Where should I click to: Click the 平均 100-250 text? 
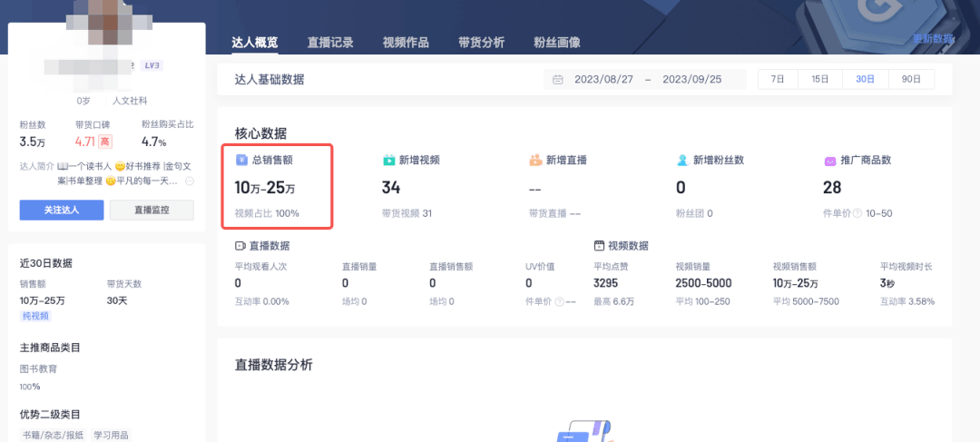click(x=701, y=301)
